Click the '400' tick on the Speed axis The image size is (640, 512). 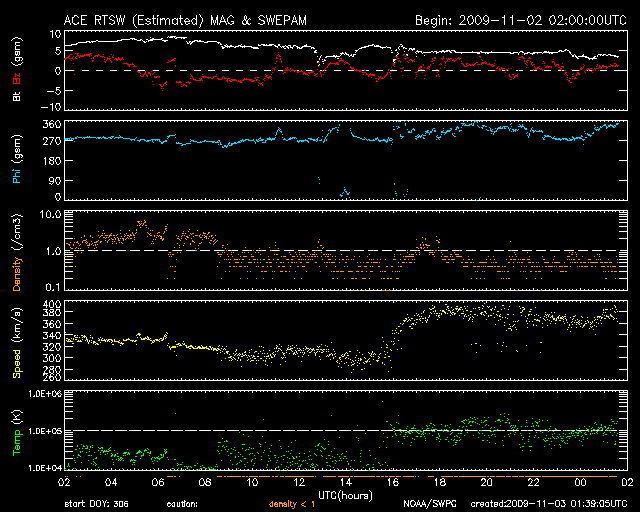[52, 304]
